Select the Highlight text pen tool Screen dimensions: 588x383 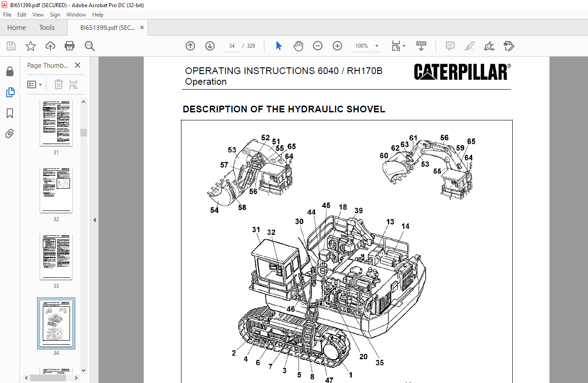pyautogui.click(x=470, y=46)
